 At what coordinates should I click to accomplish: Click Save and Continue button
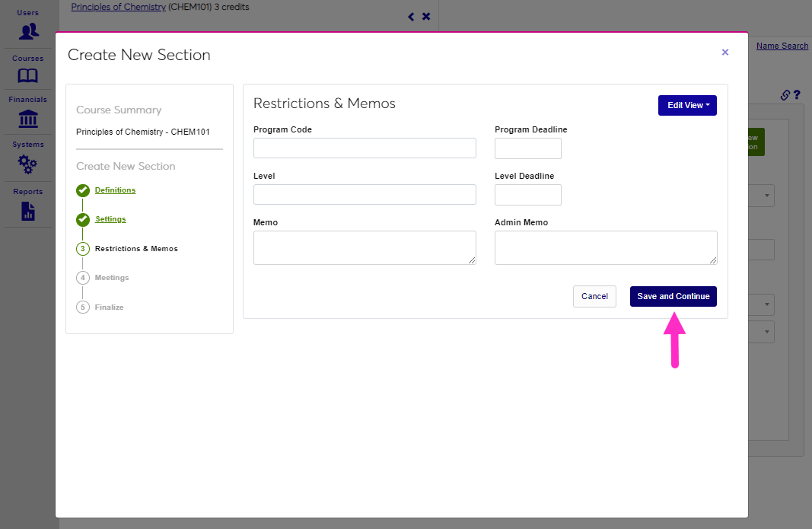673,296
